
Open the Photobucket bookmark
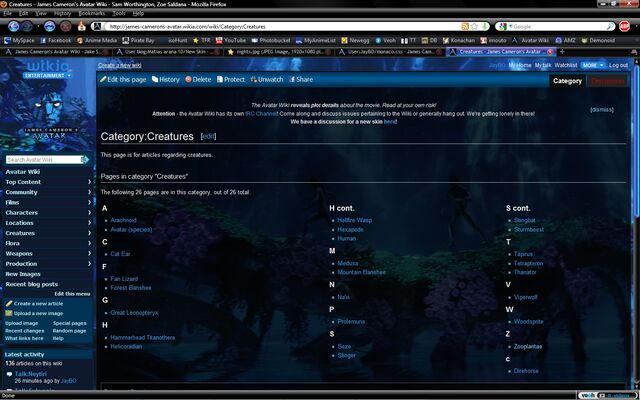271,40
